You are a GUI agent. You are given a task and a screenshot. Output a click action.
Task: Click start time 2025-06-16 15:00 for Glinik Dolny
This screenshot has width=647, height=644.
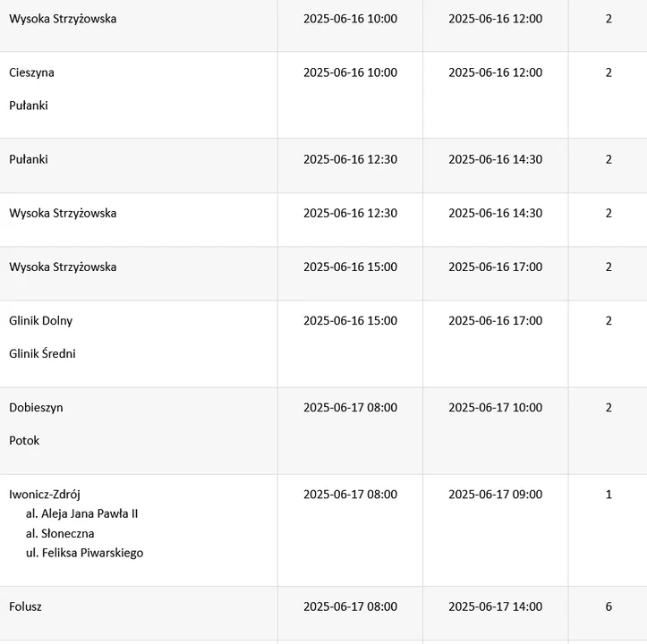350,320
